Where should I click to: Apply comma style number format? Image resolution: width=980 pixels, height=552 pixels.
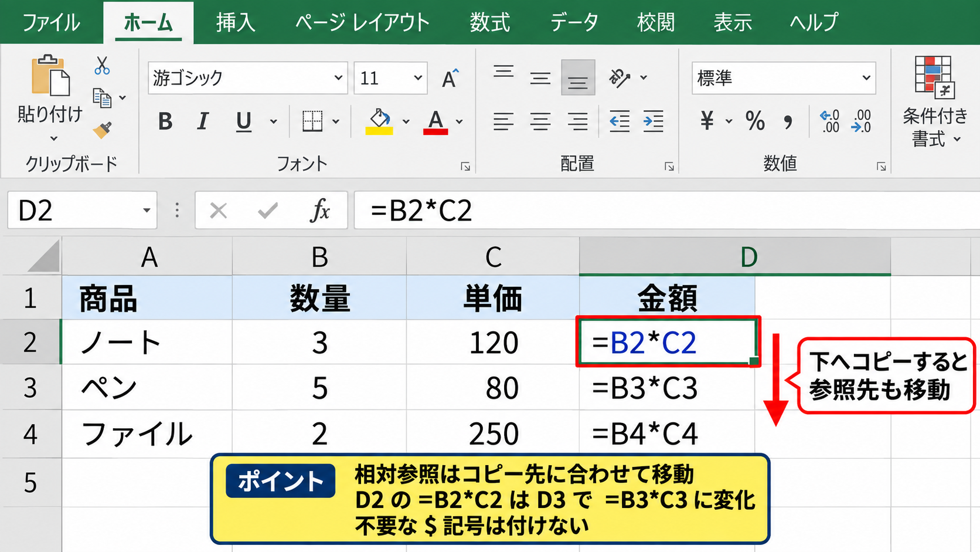click(x=788, y=122)
